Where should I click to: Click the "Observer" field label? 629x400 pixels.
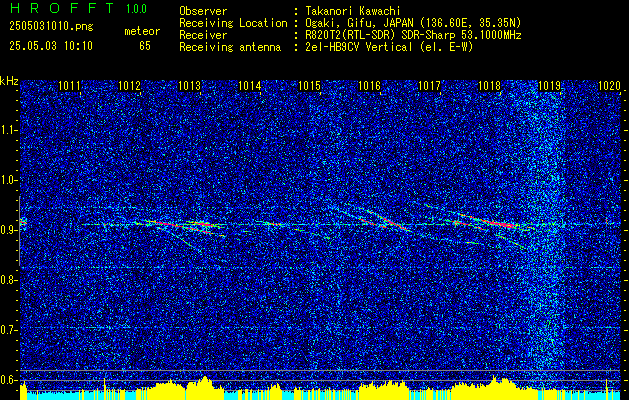pos(203,12)
